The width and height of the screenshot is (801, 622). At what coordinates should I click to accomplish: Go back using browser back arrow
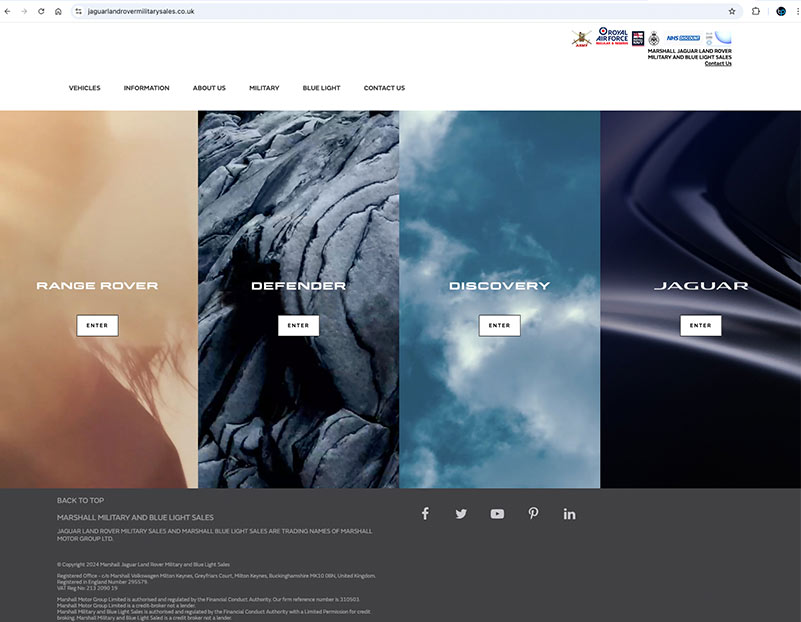pyautogui.click(x=7, y=11)
